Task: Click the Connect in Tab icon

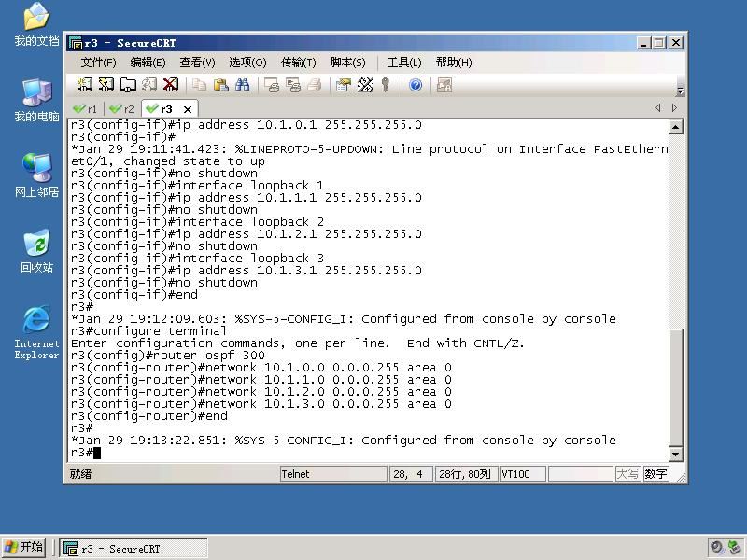Action: tap(128, 85)
